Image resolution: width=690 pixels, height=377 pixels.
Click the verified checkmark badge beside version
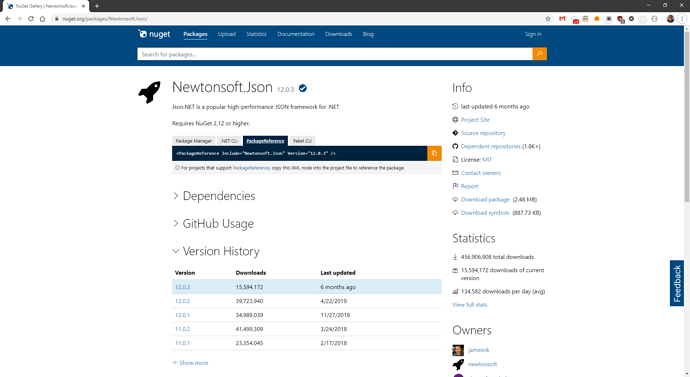pyautogui.click(x=303, y=88)
